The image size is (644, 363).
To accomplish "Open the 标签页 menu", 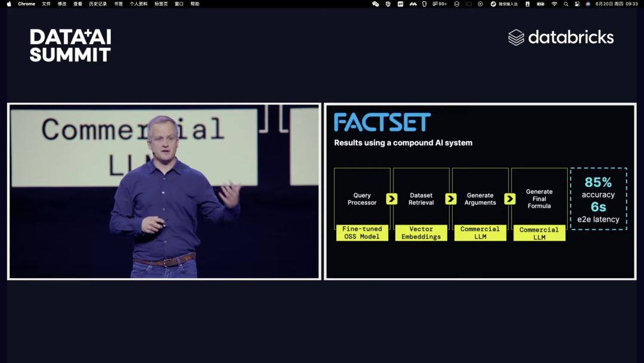I will coord(161,4).
